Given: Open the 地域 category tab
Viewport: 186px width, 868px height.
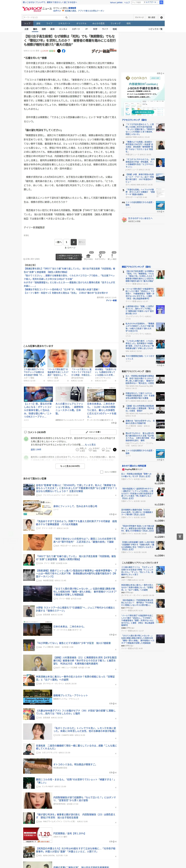Looking at the screenshot, I should click(x=114, y=29).
